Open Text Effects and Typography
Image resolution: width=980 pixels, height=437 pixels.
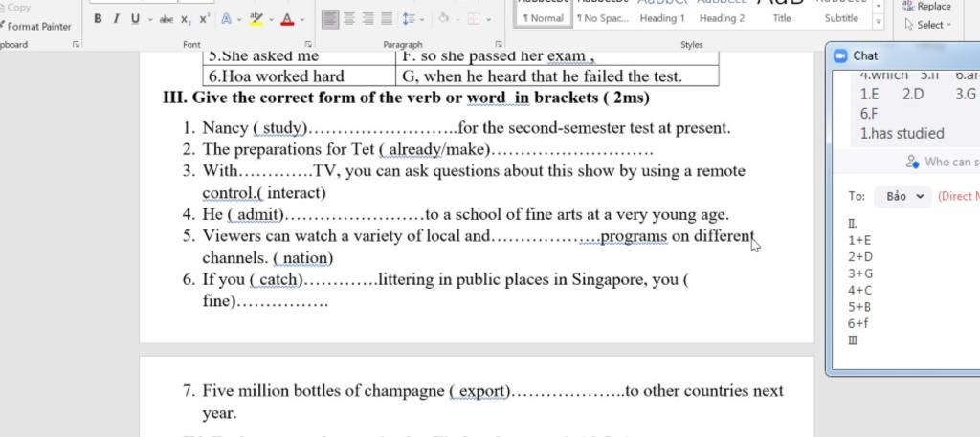tap(226, 19)
